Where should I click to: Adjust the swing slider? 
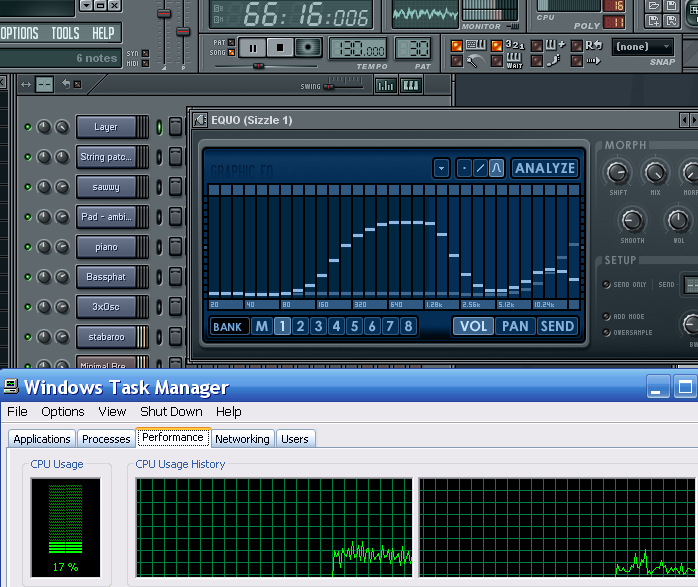click(329, 86)
